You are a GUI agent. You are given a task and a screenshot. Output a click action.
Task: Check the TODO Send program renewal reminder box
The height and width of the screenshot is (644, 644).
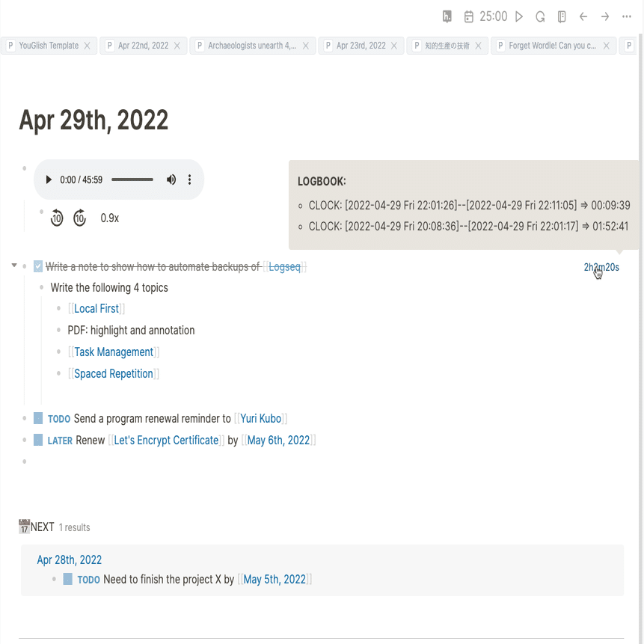click(x=38, y=419)
